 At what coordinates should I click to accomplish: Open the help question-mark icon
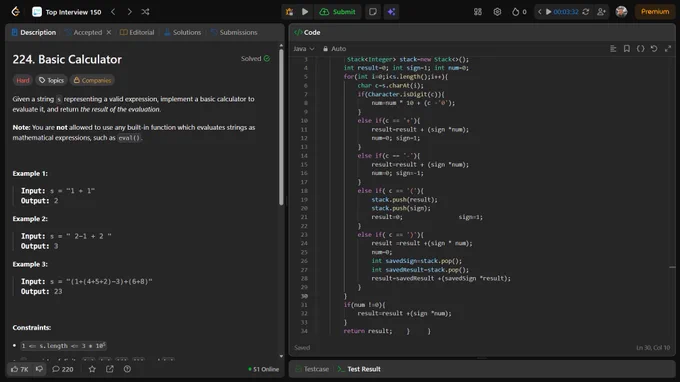[x=127, y=369]
